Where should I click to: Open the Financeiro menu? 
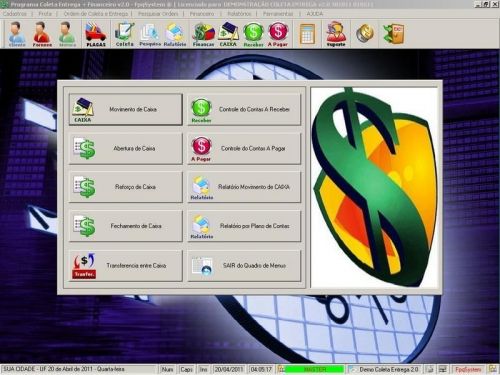tap(202, 14)
